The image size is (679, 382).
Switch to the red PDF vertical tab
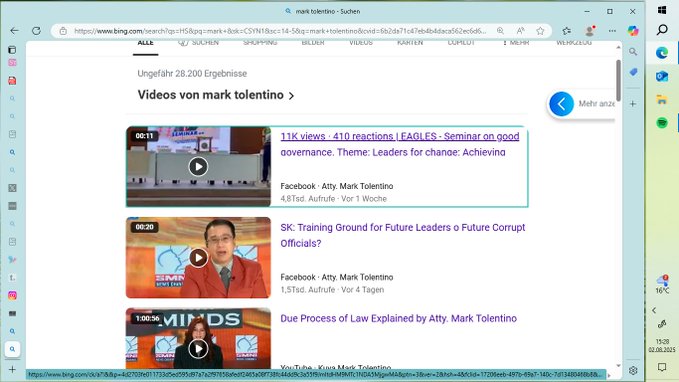(12, 81)
